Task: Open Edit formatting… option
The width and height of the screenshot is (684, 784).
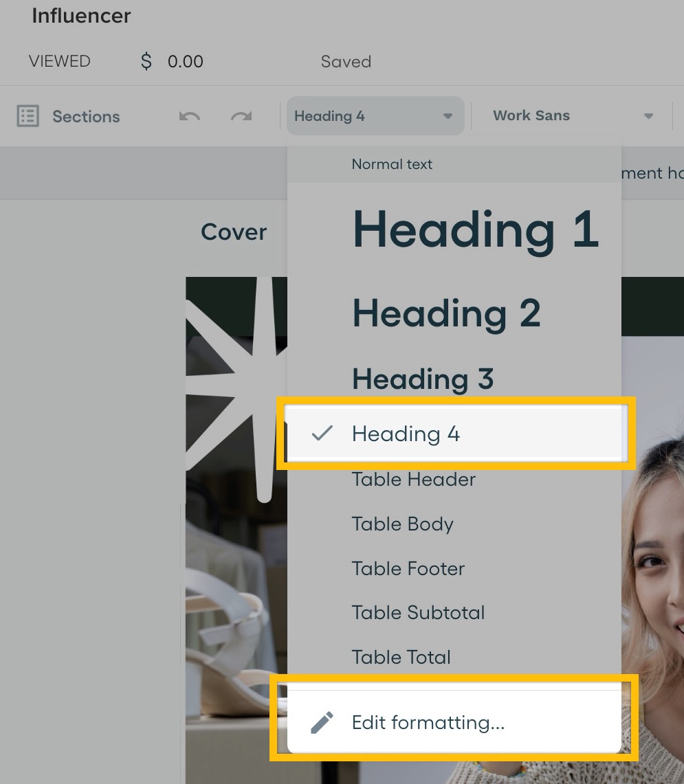Action: click(x=454, y=722)
